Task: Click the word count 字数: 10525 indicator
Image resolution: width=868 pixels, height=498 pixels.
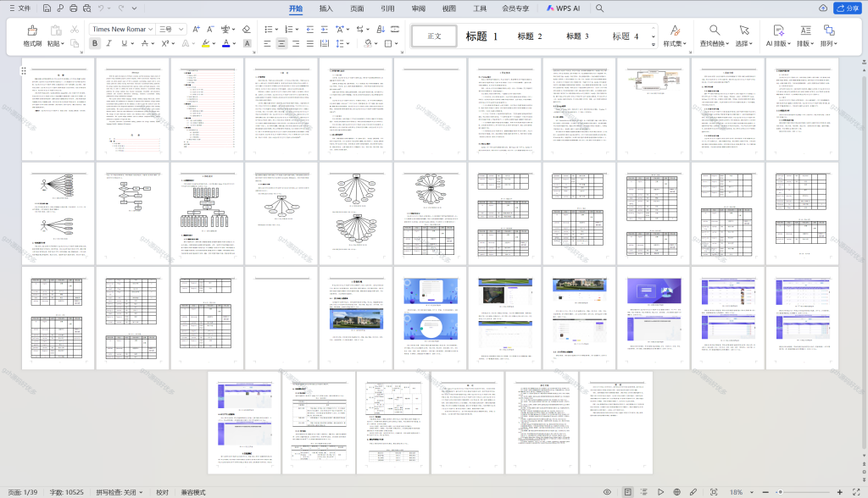Action: 66,492
